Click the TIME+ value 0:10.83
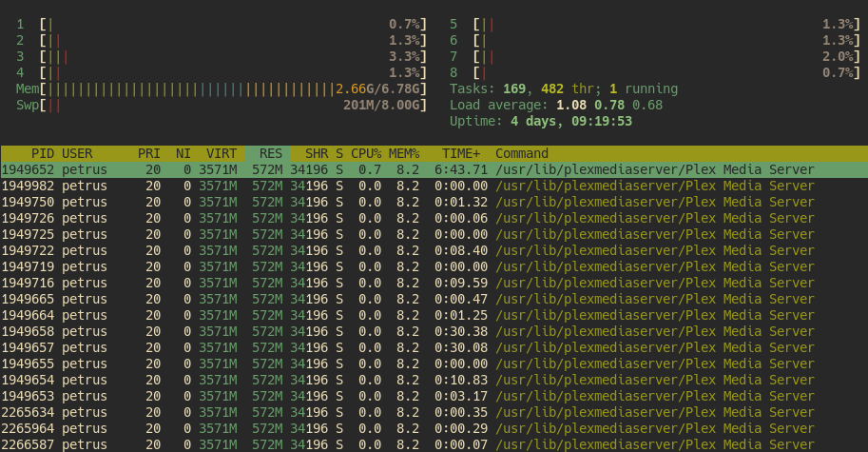 [461, 380]
